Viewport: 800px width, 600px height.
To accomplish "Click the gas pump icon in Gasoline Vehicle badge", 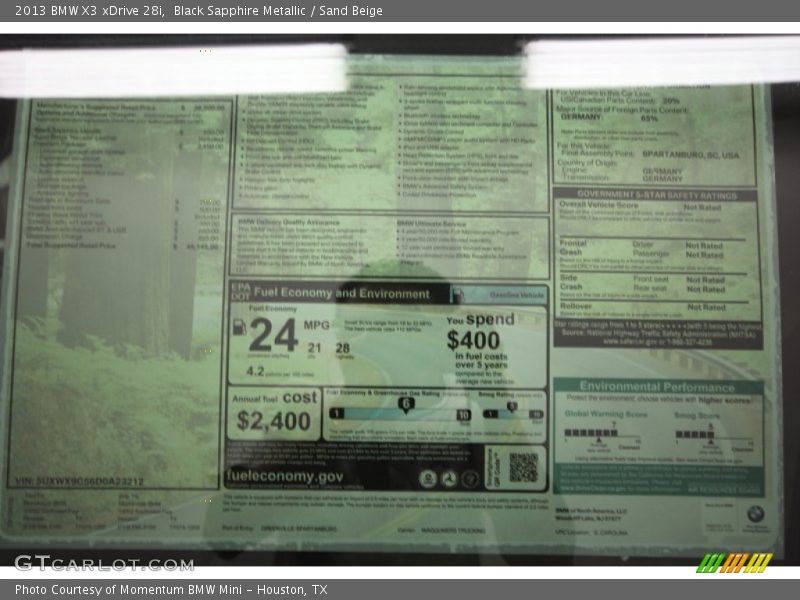I will tap(458, 295).
